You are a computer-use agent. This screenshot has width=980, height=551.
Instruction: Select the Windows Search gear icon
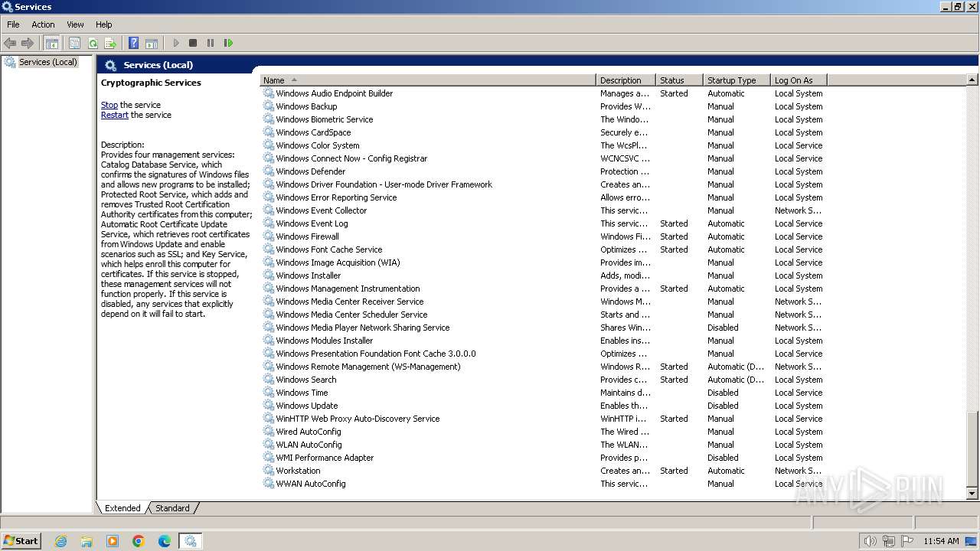269,380
